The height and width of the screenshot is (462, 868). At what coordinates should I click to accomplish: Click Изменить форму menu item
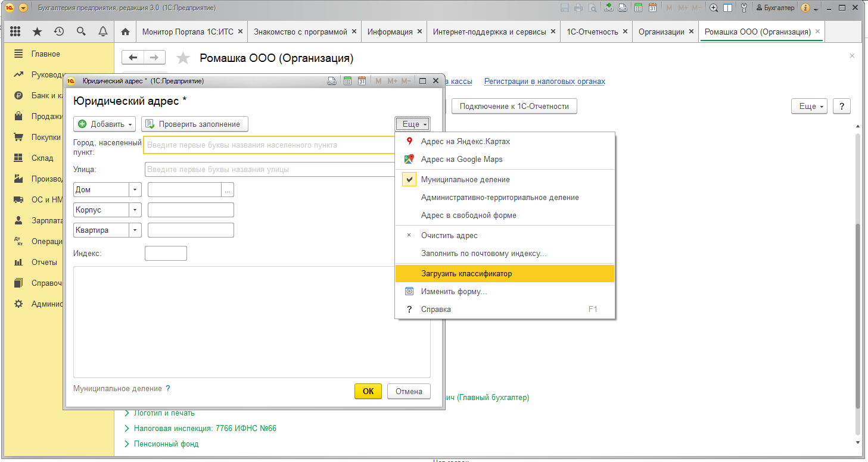505,292
